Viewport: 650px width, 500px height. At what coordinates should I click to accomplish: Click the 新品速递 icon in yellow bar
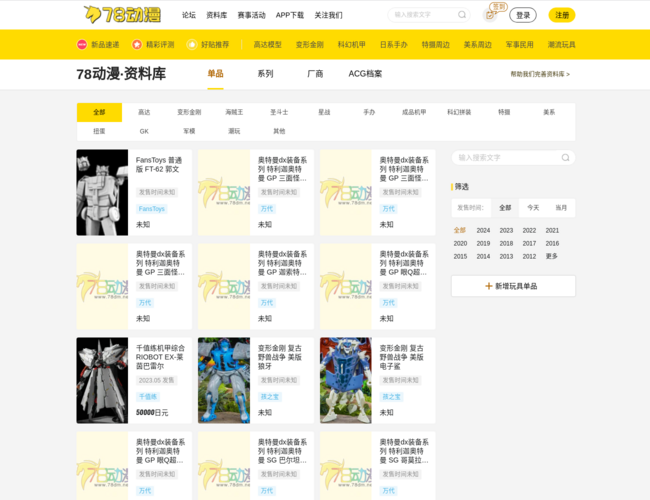(82, 45)
